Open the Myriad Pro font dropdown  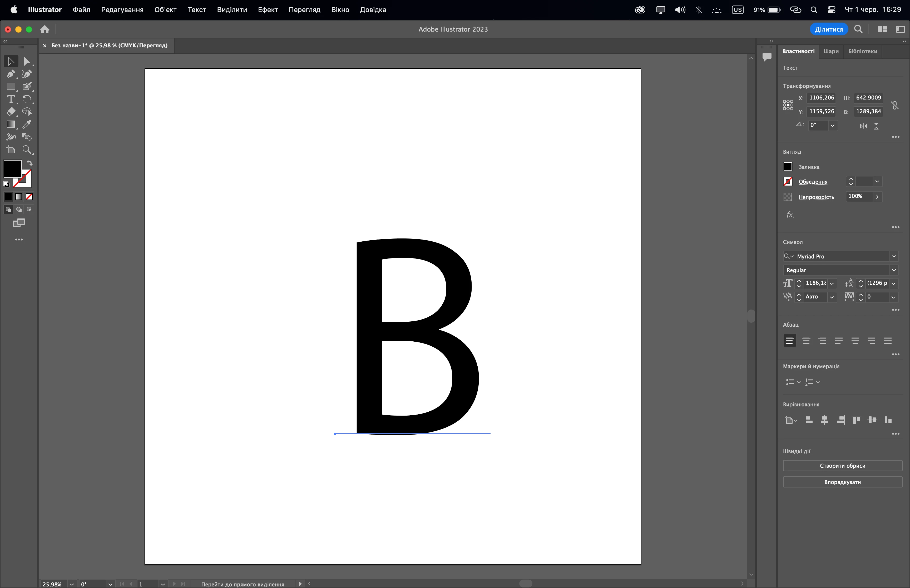pyautogui.click(x=894, y=256)
